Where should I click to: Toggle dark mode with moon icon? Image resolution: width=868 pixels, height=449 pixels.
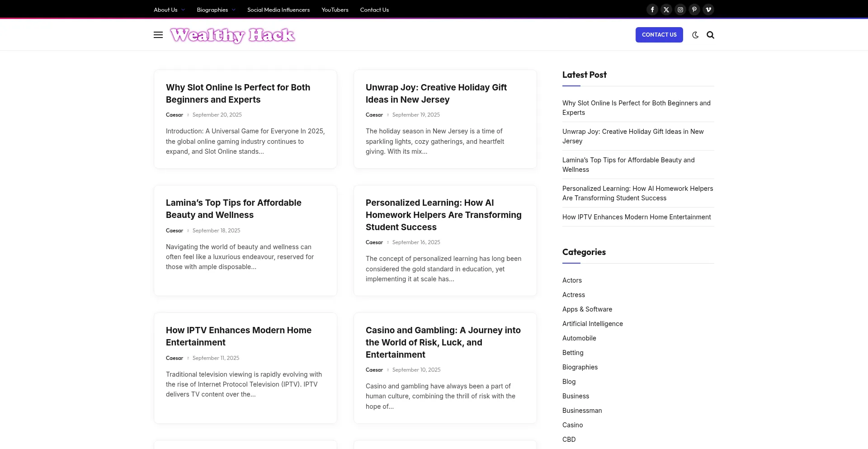(695, 35)
